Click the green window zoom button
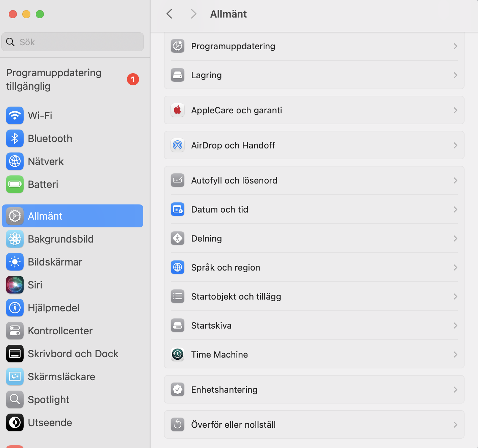 (x=40, y=14)
